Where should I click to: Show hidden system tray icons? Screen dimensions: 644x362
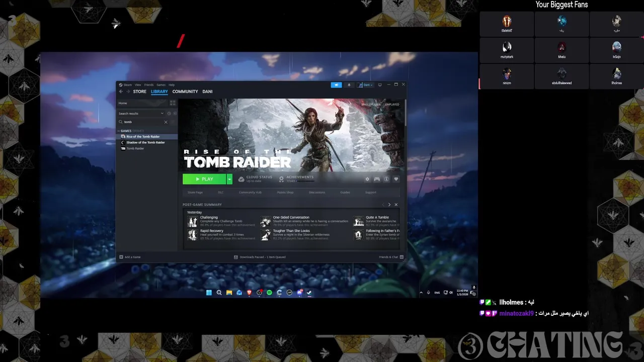(x=421, y=293)
